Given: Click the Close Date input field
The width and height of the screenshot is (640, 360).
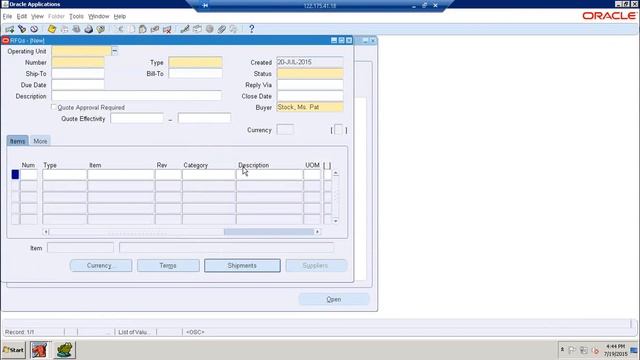Looking at the screenshot, I should point(310,96).
